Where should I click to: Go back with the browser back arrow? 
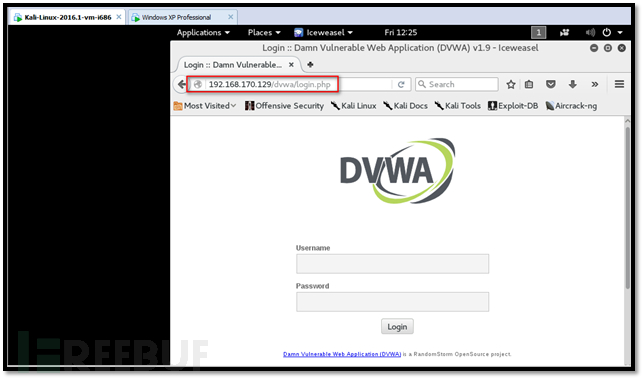(x=181, y=84)
